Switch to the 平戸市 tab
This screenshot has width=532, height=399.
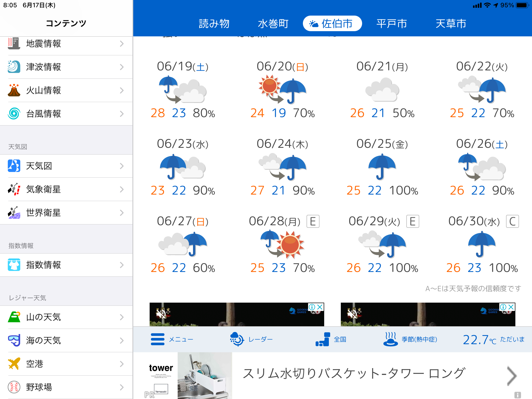pos(391,24)
